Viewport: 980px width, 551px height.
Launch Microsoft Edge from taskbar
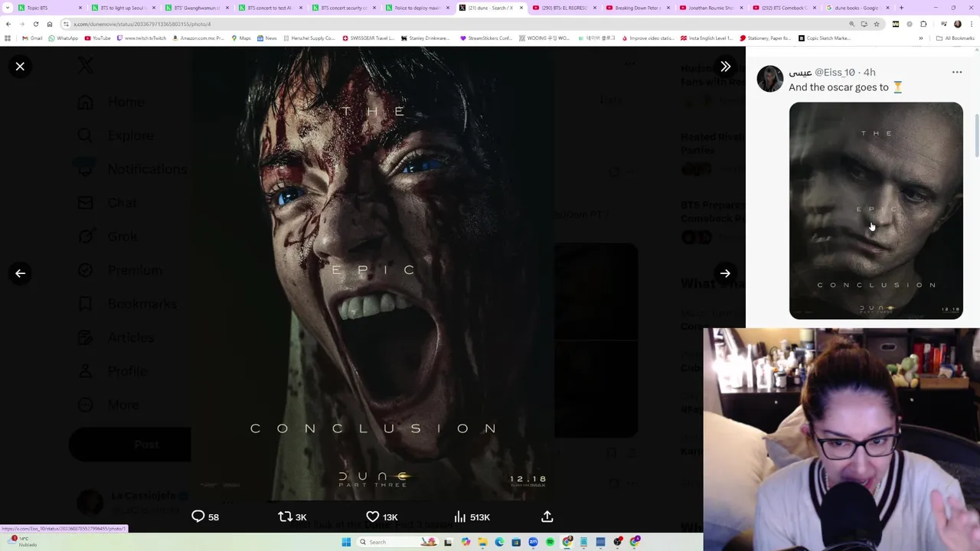coord(499,542)
